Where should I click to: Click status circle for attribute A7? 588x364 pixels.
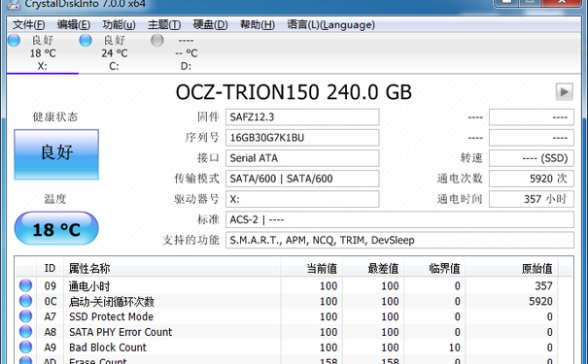pos(26,316)
